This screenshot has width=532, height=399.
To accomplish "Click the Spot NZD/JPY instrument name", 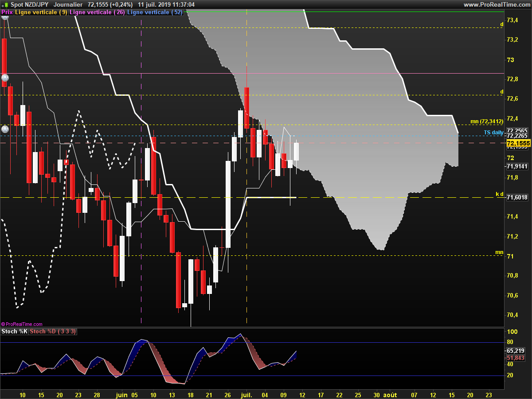I will 29,4.
